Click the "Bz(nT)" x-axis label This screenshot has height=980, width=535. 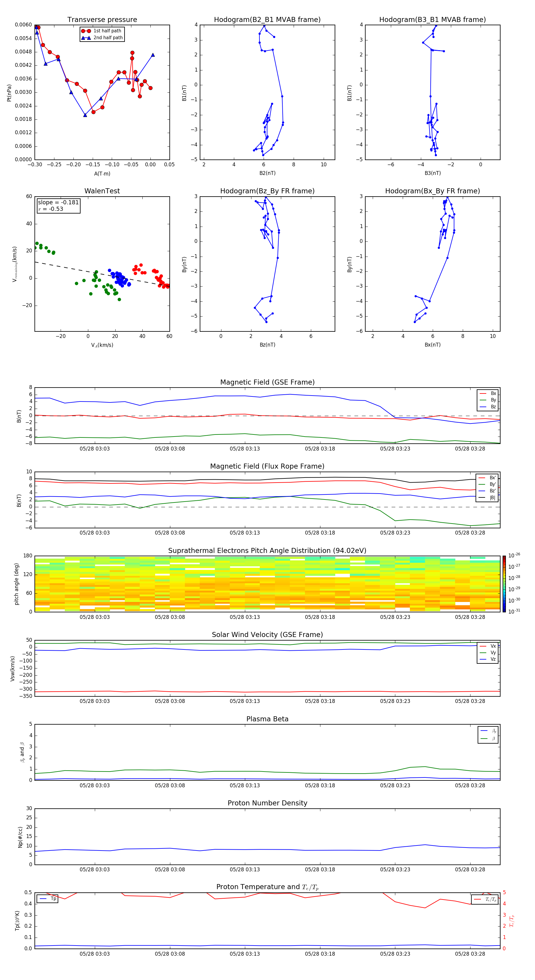(267, 345)
